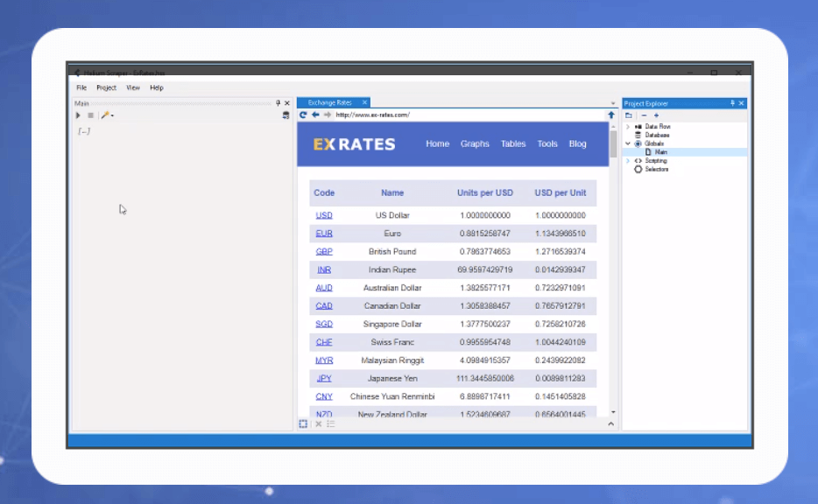Click the INR currency code link
818x504 pixels.
click(x=324, y=270)
